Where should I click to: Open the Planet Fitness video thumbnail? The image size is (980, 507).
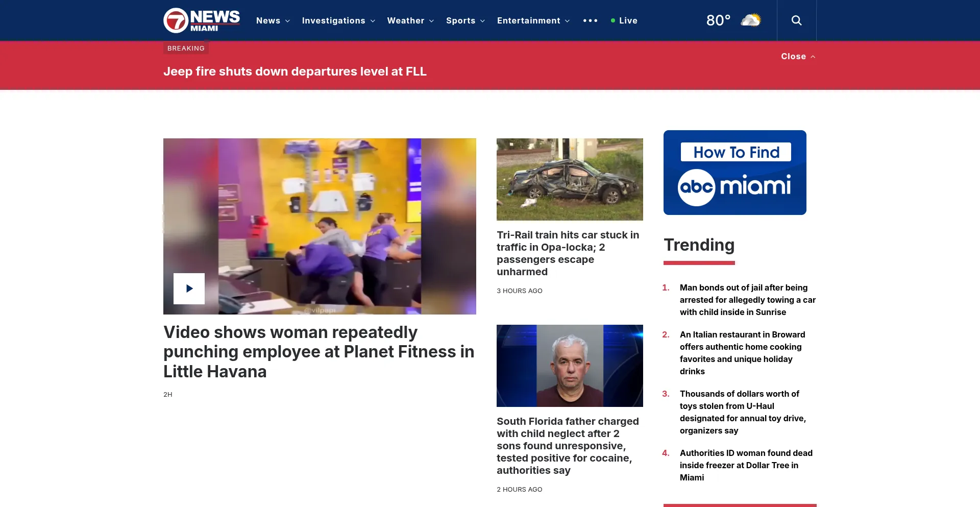pos(320,226)
